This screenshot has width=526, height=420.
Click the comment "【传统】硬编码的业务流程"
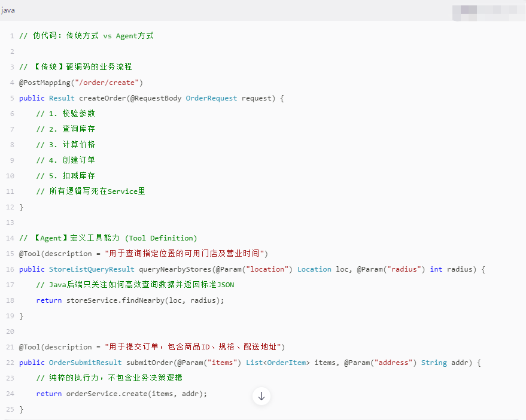[83, 67]
